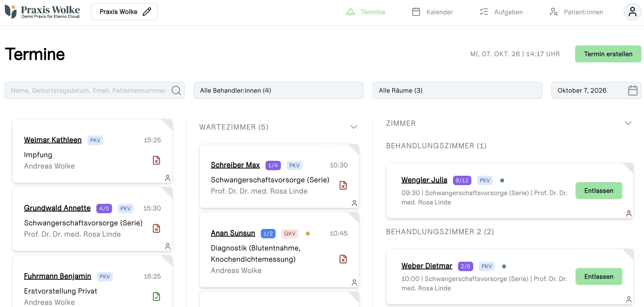This screenshot has width=644, height=307.
Task: Focus the patient name search input field
Action: point(94,90)
